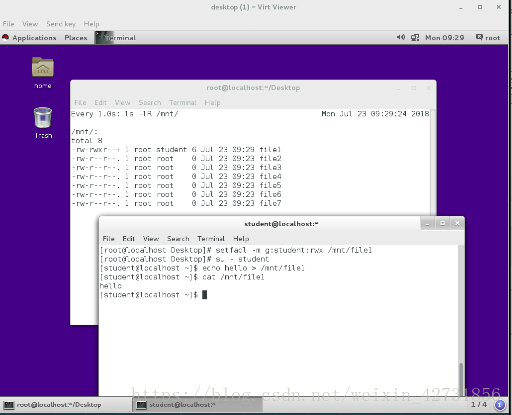
Task: Click the root terminal vertical scrollbar
Action: pyautogui.click(x=433, y=162)
